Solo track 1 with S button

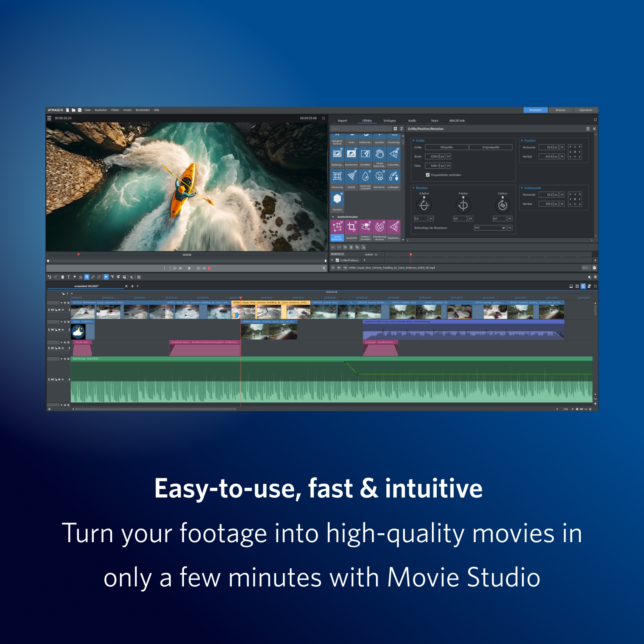49,310
